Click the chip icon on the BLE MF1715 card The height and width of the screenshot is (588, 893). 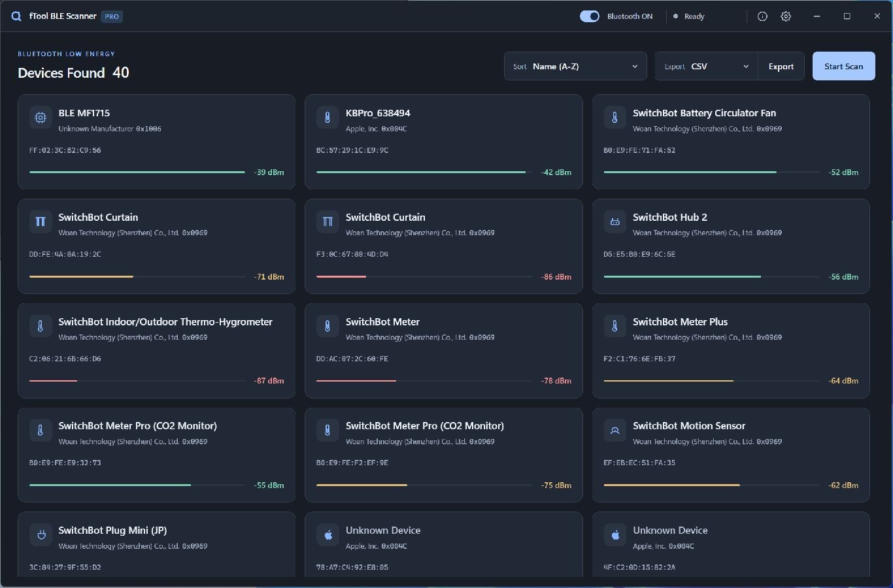pyautogui.click(x=41, y=118)
